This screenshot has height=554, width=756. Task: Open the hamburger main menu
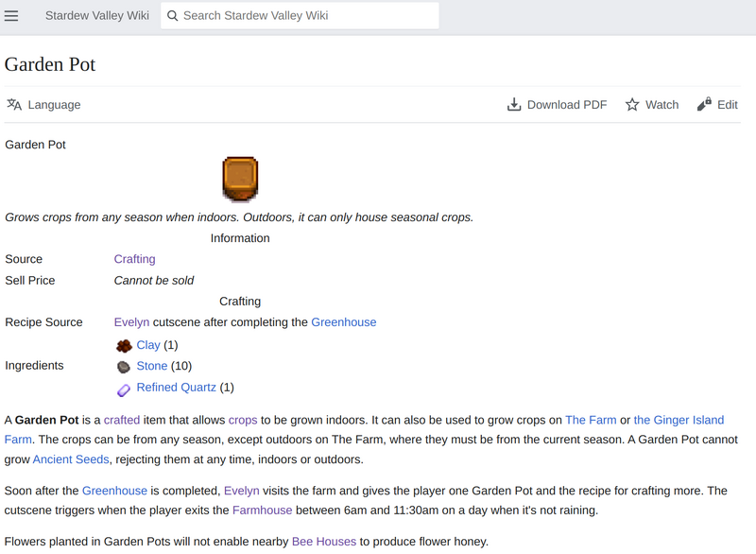point(11,16)
